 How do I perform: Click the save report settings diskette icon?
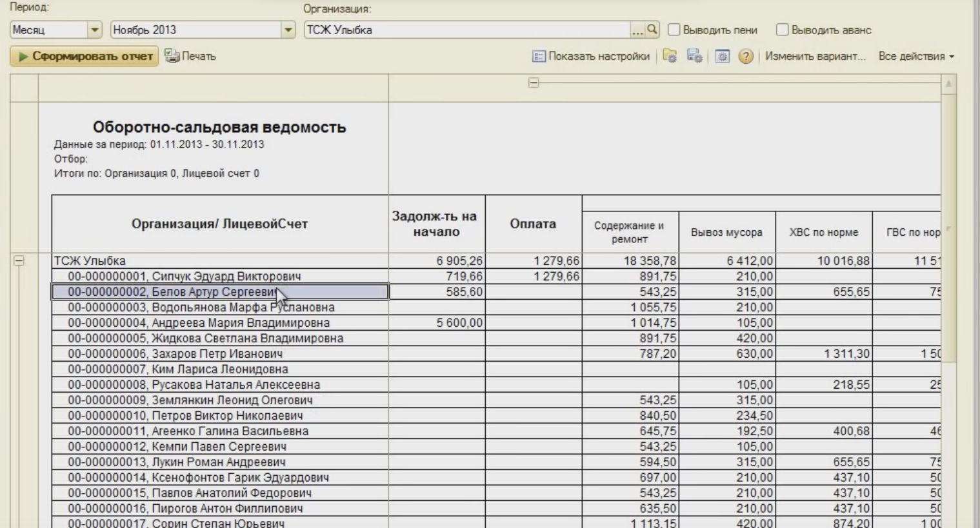click(695, 56)
